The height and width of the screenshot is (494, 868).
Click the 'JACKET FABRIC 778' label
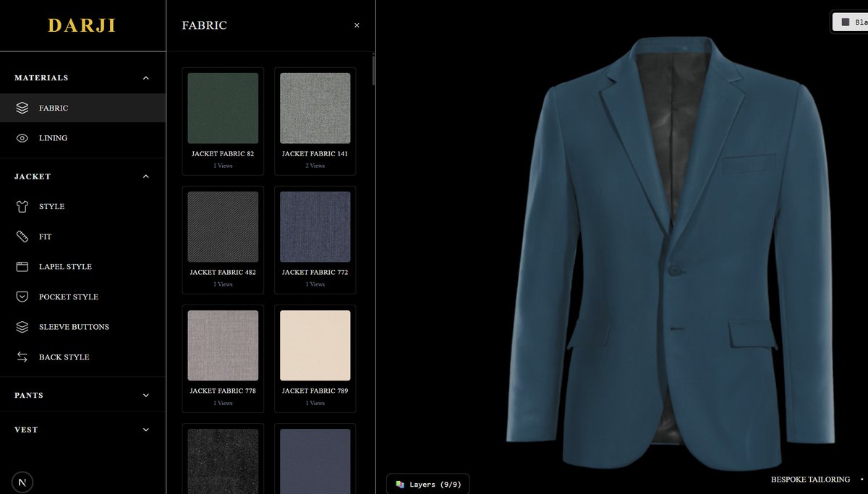(x=223, y=391)
